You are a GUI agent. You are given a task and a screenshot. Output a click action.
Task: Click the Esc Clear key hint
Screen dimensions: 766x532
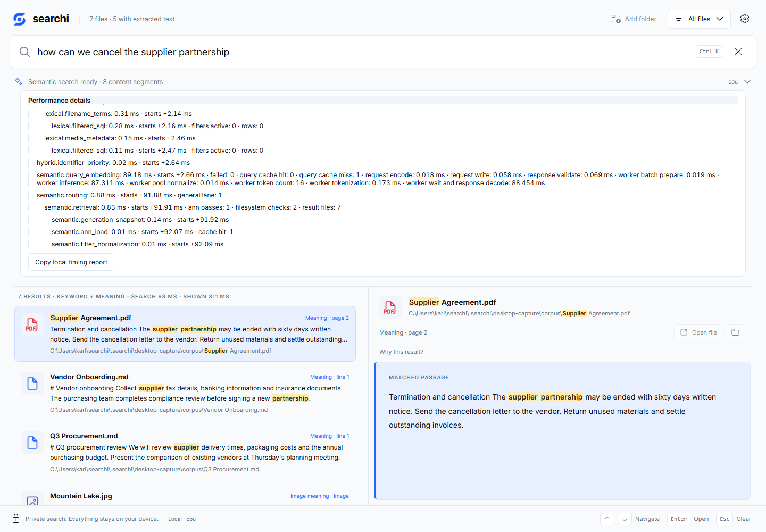(734, 519)
